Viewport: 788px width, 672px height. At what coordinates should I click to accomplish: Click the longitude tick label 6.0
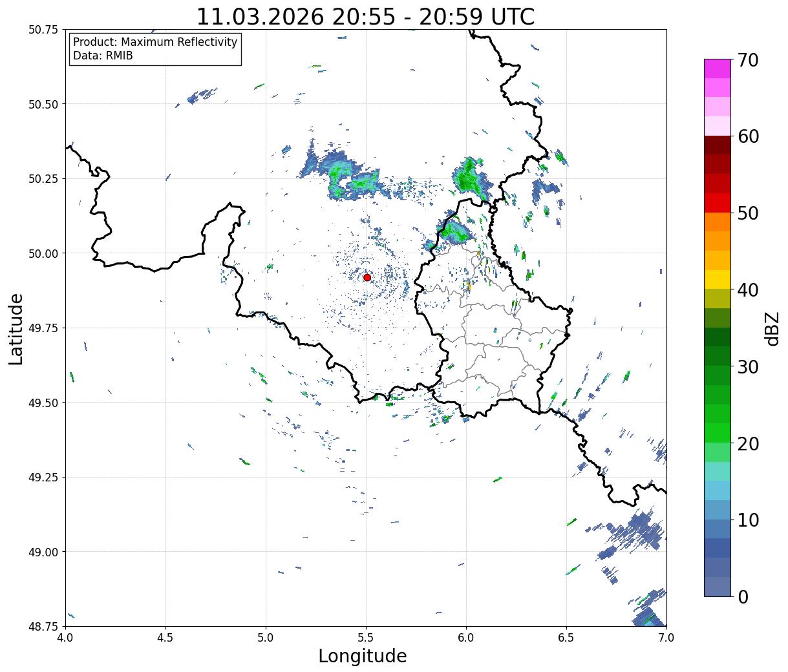466,637
